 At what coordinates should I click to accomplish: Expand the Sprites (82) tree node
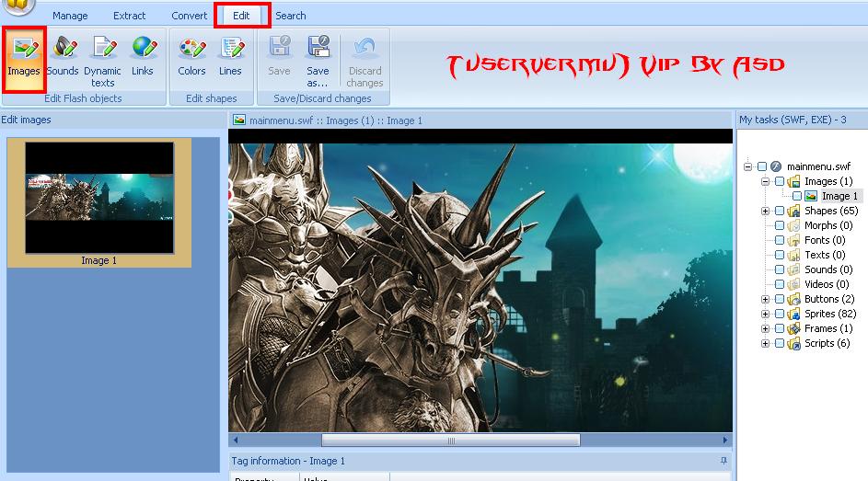[765, 314]
